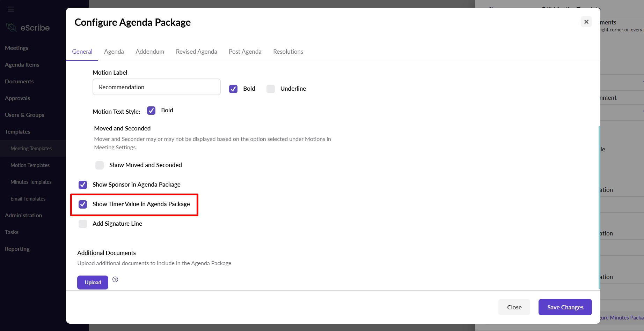
Task: Enable Show Moved and Seconded
Action: [x=100, y=165]
